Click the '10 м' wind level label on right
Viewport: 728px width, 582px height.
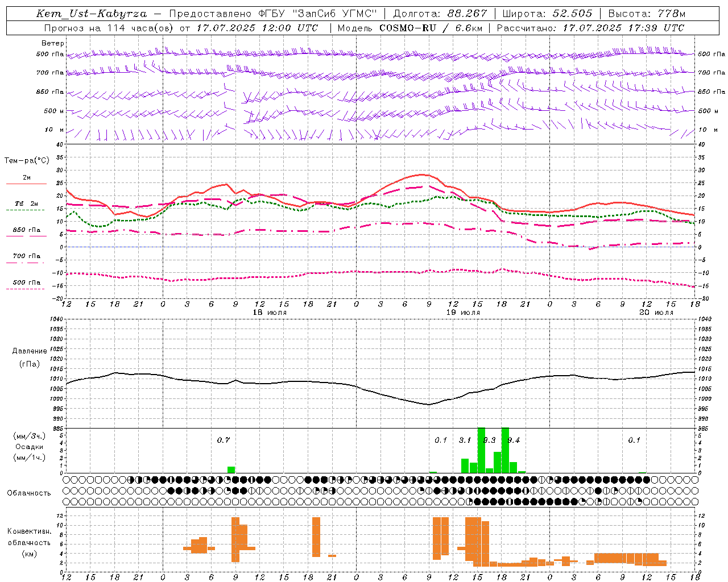pyautogui.click(x=708, y=130)
